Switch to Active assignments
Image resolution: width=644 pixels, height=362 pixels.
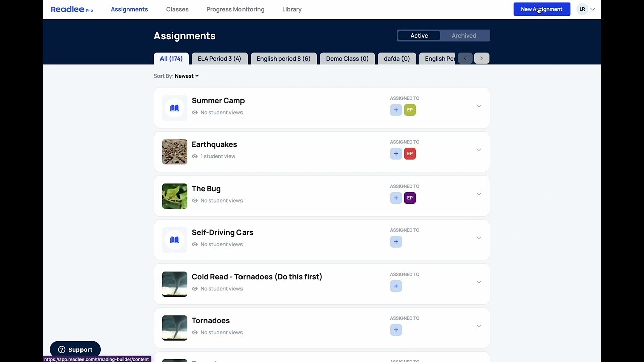[419, 36]
